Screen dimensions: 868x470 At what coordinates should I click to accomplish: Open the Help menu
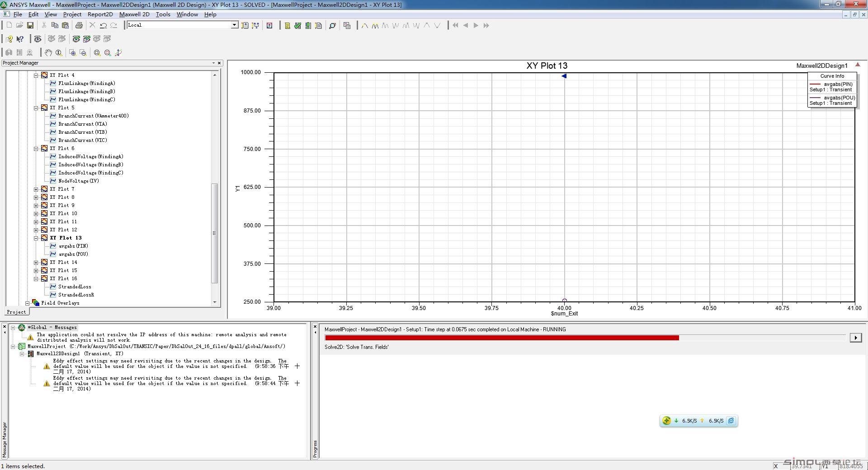tap(210, 14)
